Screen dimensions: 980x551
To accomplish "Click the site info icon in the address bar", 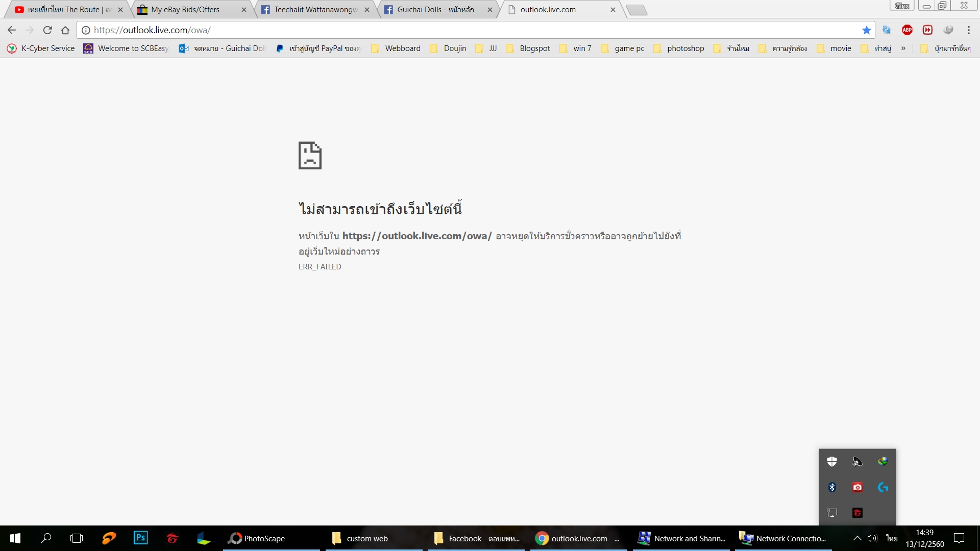I will pyautogui.click(x=86, y=30).
